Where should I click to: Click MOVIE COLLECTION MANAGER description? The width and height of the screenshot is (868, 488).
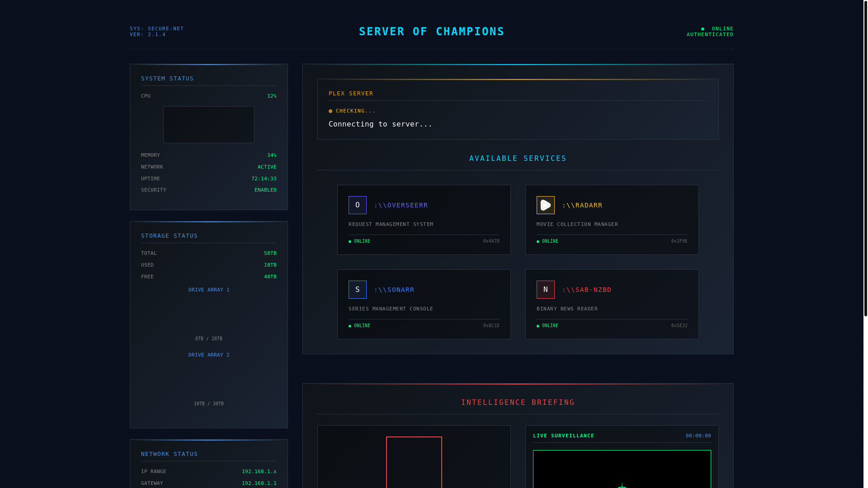577,225
